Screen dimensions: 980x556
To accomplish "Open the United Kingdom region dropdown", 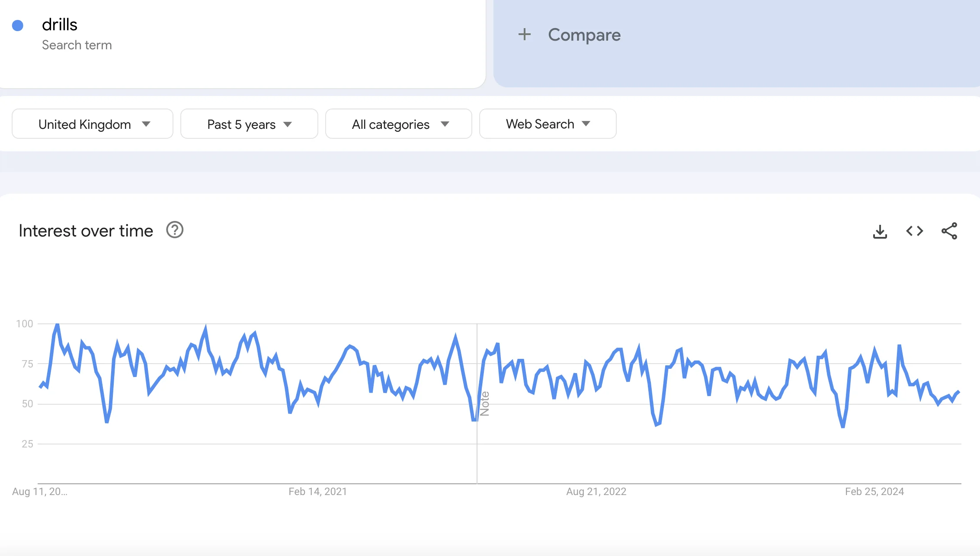I will coord(93,124).
